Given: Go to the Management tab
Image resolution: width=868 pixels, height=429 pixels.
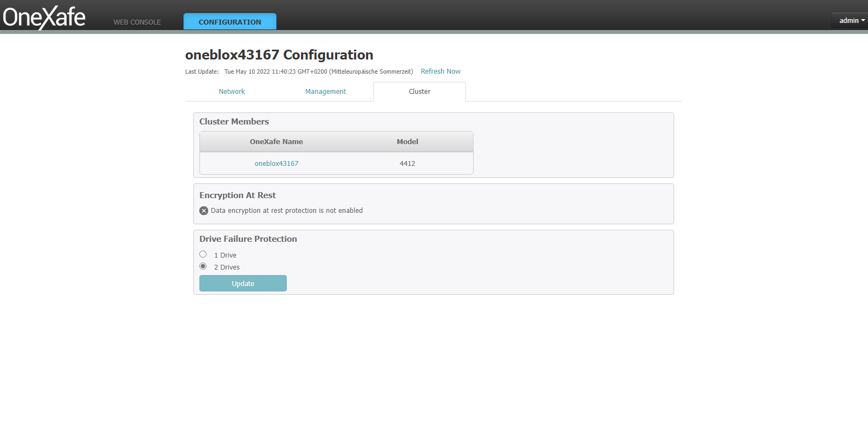Looking at the screenshot, I should (326, 92).
